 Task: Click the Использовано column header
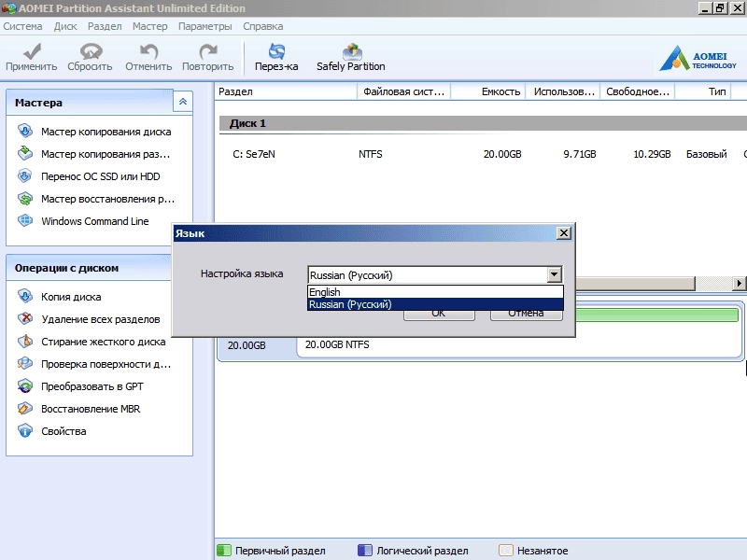(563, 91)
